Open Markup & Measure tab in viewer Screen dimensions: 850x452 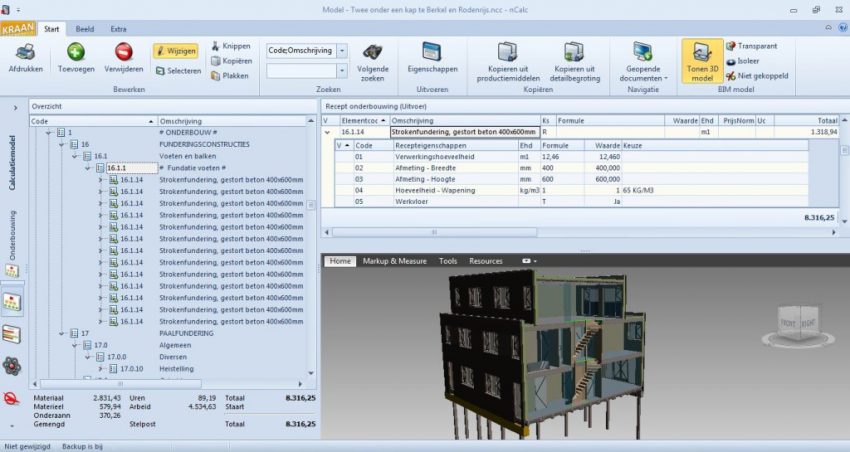[x=395, y=261]
